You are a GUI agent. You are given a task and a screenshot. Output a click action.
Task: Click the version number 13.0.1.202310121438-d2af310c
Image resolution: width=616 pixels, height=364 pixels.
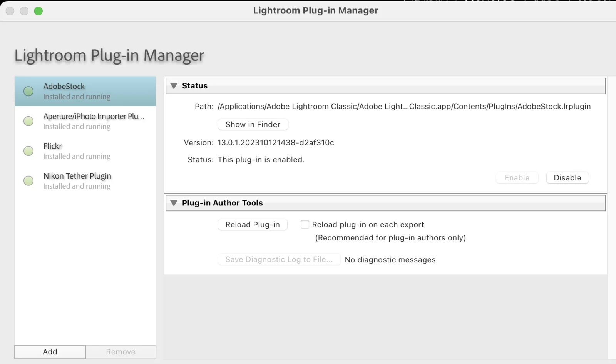pyautogui.click(x=276, y=142)
